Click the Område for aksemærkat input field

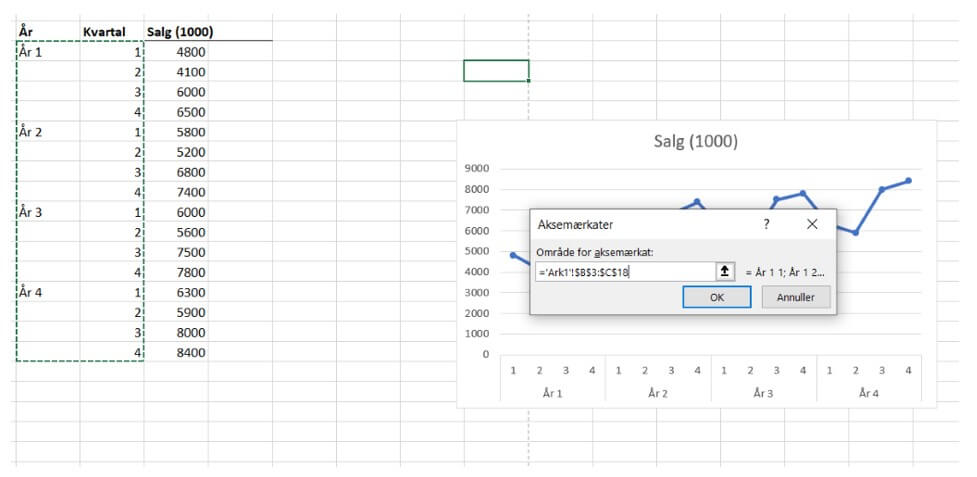624,271
